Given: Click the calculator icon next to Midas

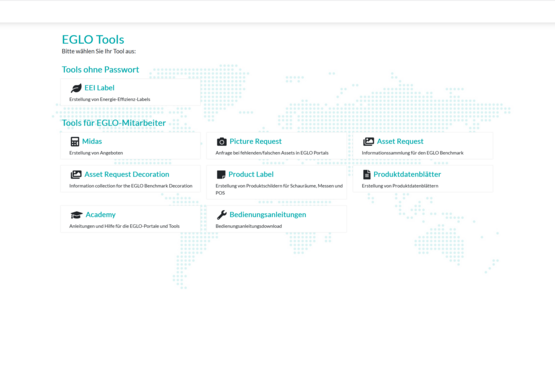Looking at the screenshot, I should [75, 142].
